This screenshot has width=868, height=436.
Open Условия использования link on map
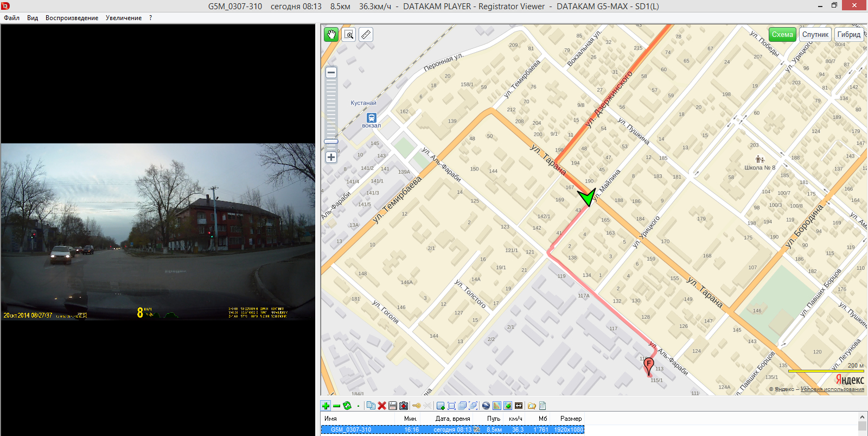pos(832,389)
